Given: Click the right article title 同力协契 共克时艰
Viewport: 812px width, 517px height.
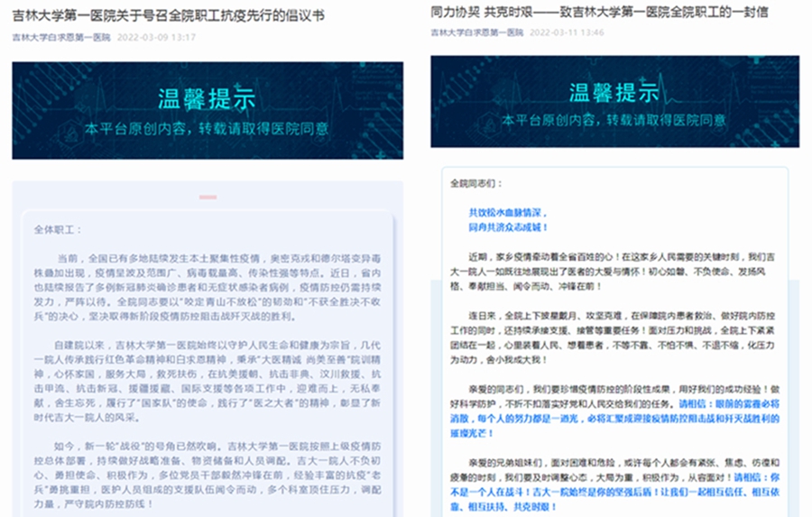Looking at the screenshot, I should click(600, 12).
